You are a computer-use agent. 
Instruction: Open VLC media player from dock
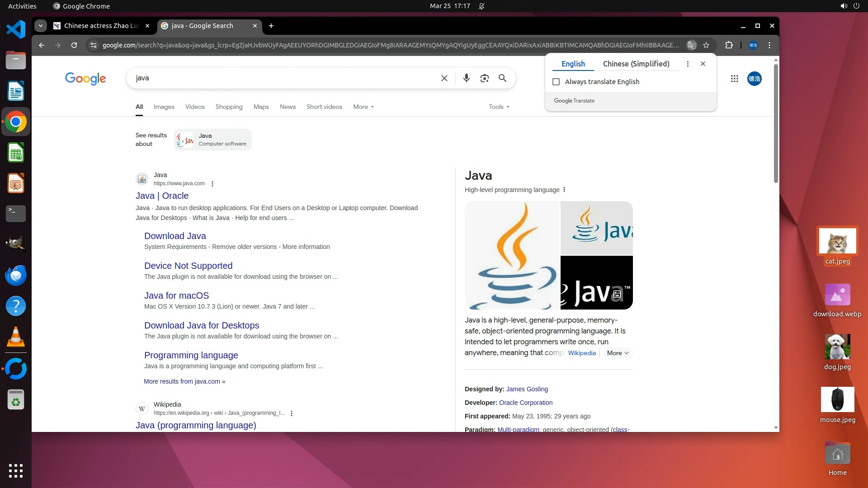16,337
